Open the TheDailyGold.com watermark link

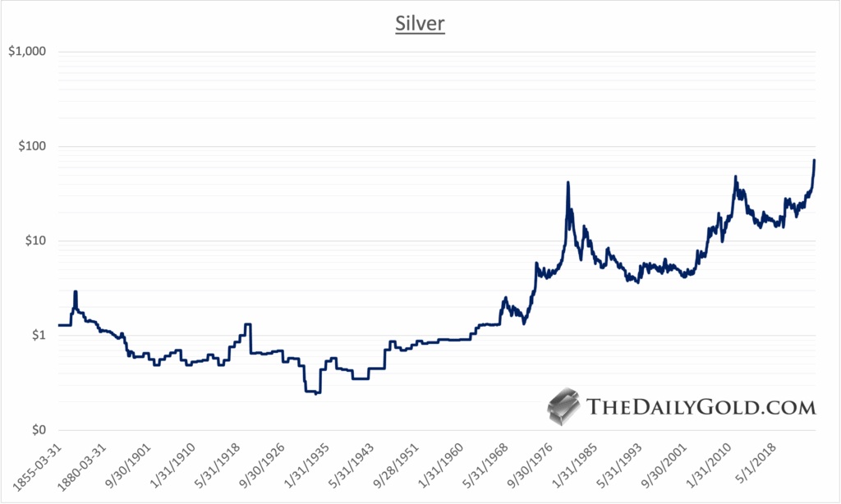coord(702,408)
